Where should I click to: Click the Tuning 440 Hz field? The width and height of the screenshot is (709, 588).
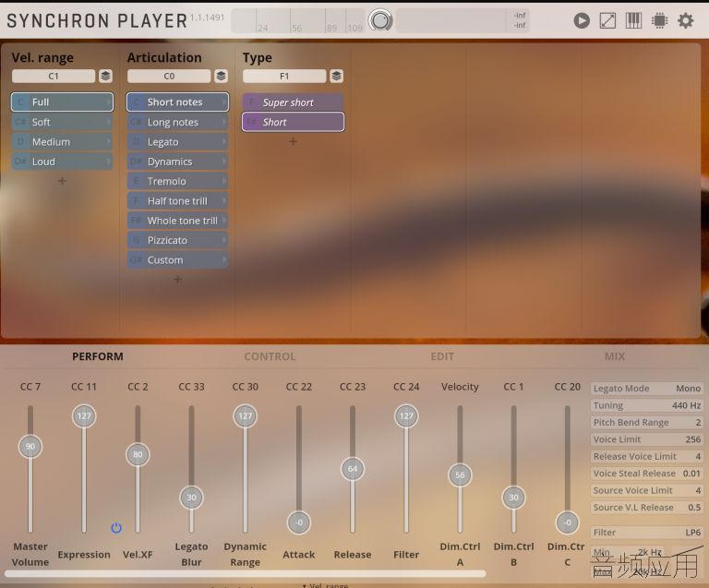[646, 405]
